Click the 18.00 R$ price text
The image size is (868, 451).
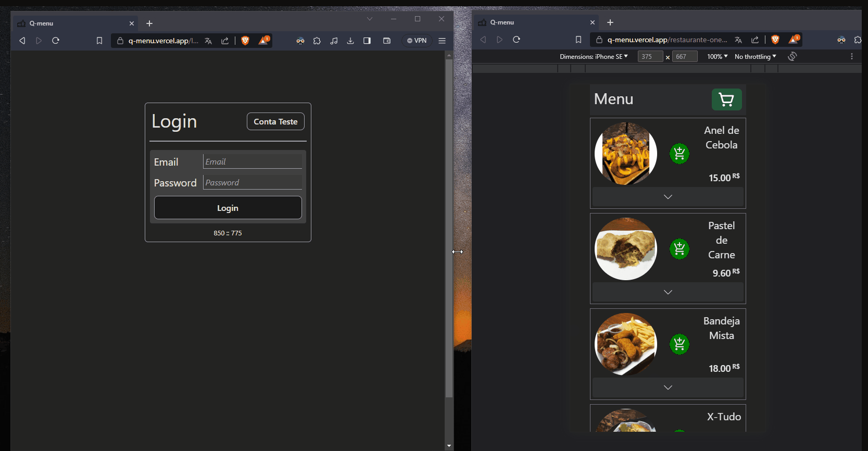coord(724,368)
